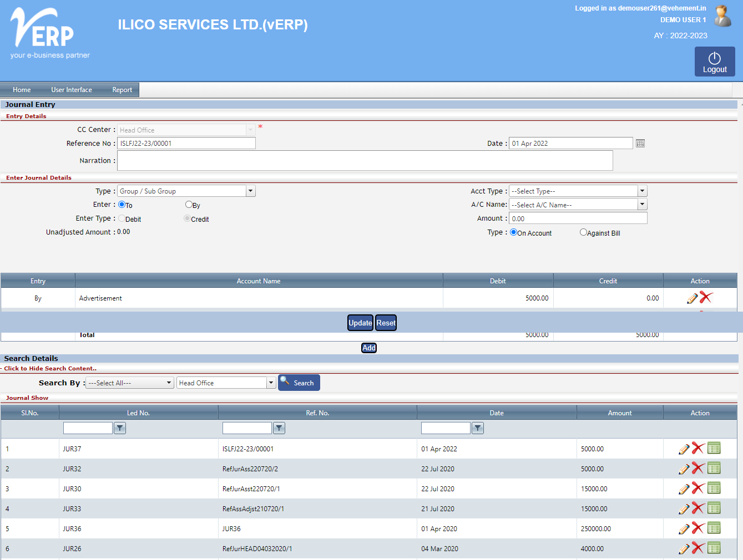This screenshot has width=743, height=560.
Task: View details grid icon for JUR30
Action: click(714, 488)
